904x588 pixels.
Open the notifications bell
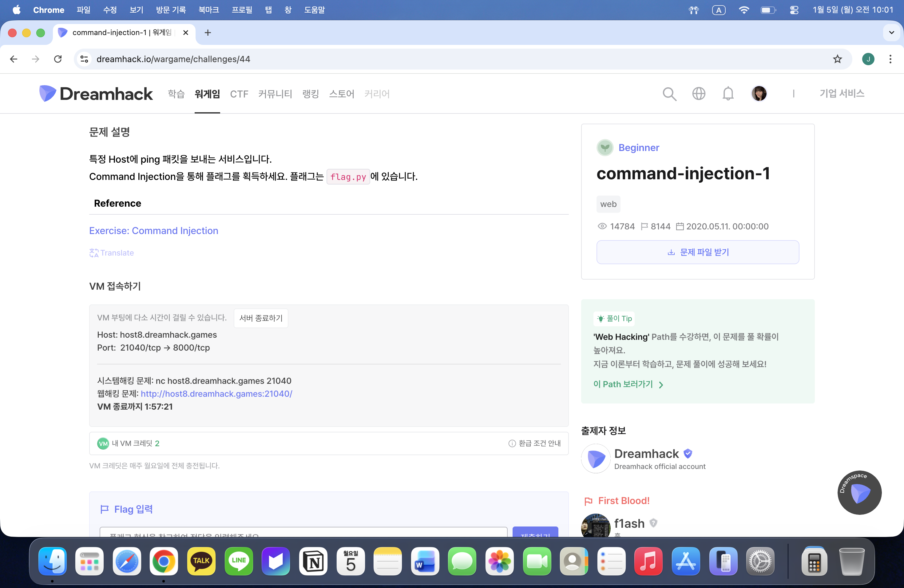pyautogui.click(x=728, y=93)
